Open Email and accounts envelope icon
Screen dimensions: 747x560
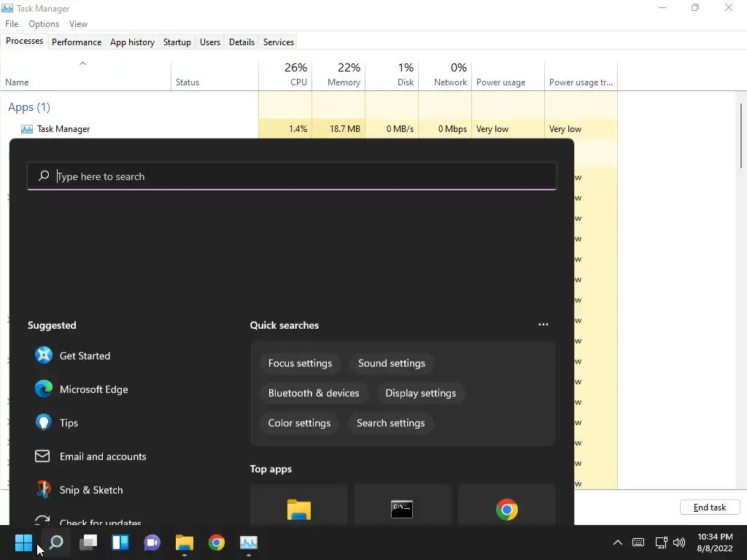pos(42,456)
